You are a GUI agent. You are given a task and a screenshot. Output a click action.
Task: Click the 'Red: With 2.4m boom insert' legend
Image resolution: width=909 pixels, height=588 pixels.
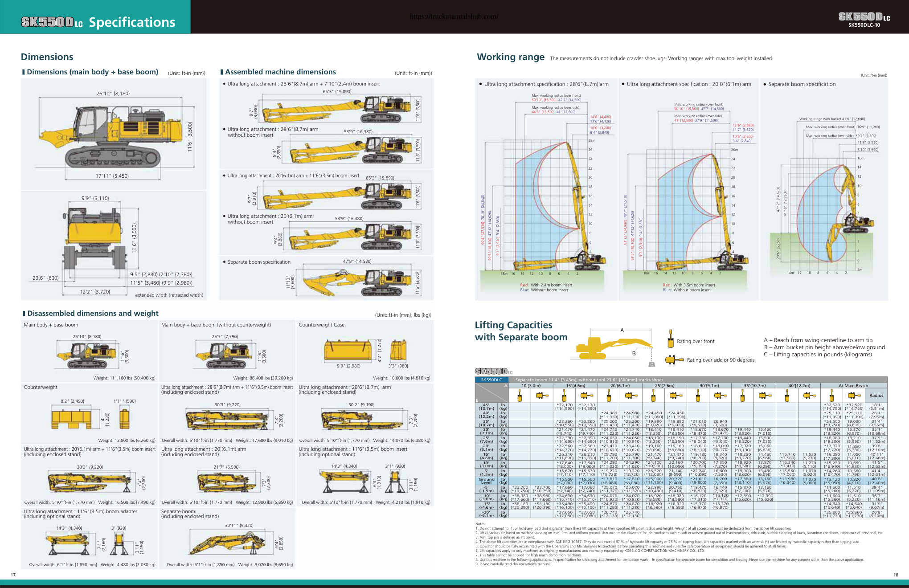[x=546, y=285]
